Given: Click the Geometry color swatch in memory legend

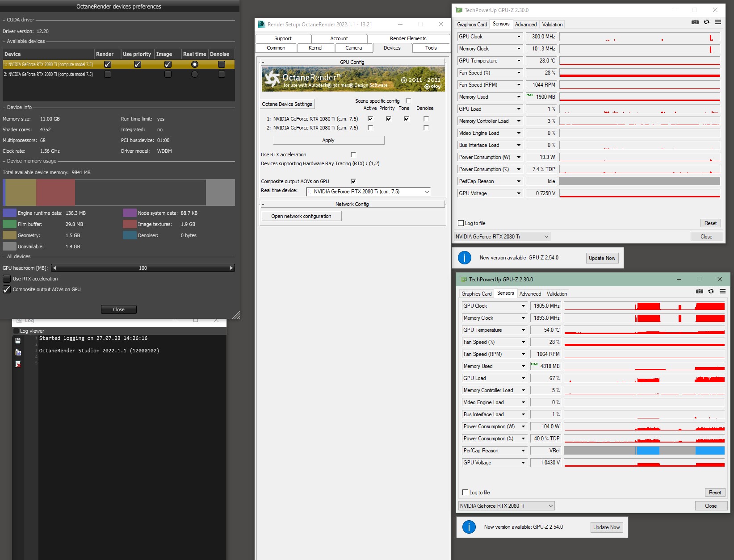Looking at the screenshot, I should 9,235.
